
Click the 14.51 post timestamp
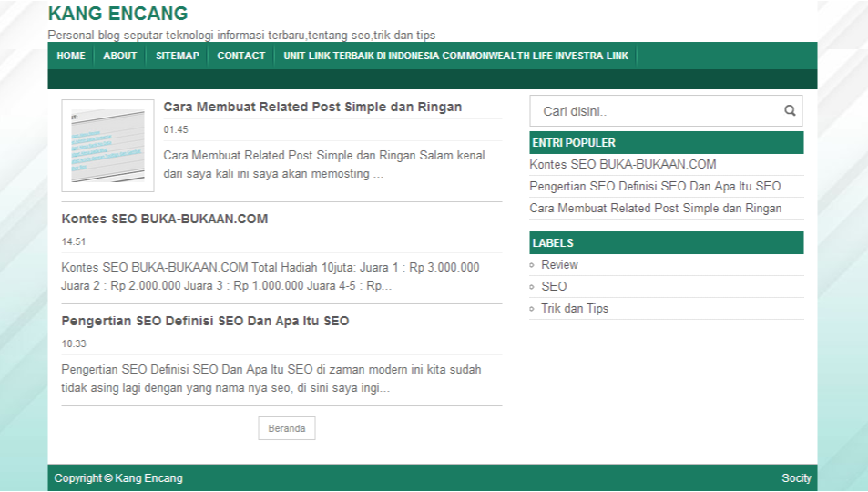click(x=74, y=241)
